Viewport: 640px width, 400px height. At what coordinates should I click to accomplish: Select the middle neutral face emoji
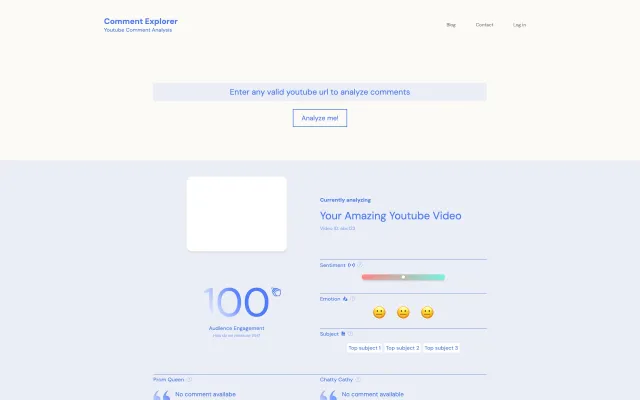(403, 312)
